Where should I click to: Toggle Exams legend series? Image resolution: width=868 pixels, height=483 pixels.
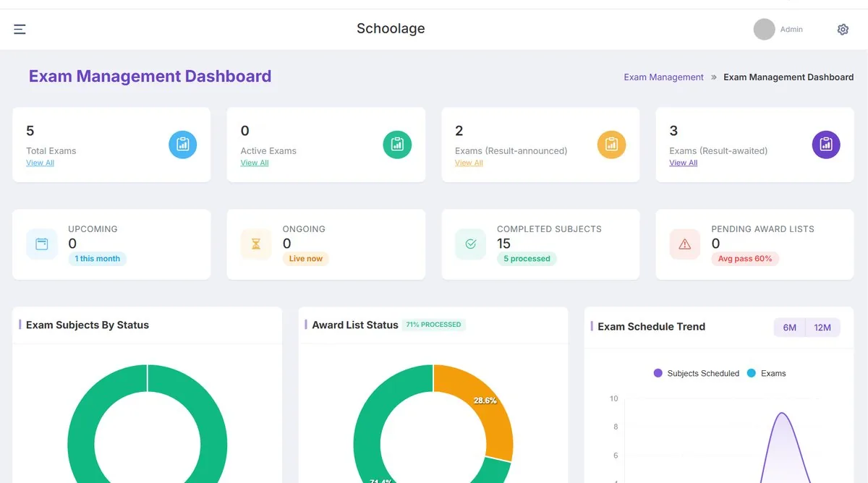coord(766,373)
